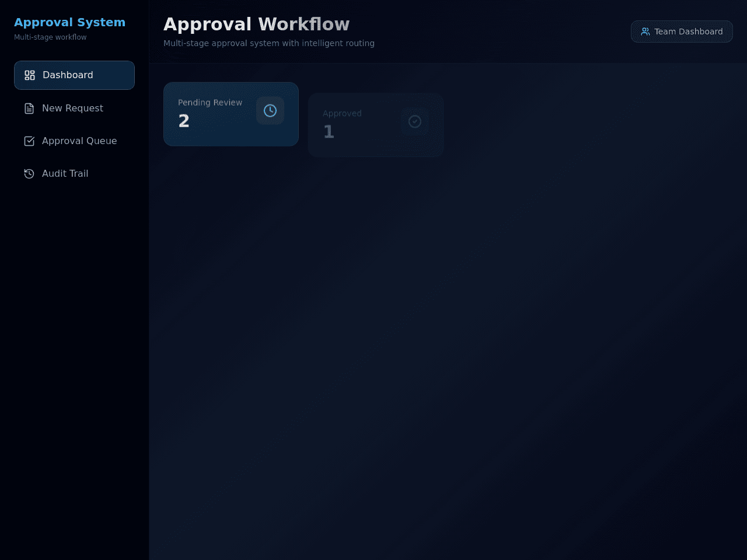Screen dimensions: 747x560
Task: Click the people icon in Team Dashboard
Action: [645, 32]
